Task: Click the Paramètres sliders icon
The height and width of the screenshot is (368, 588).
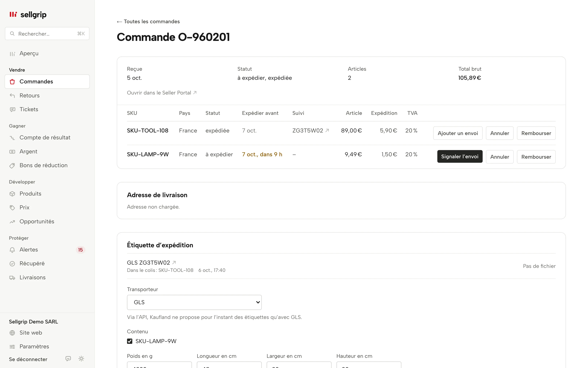Action: coord(12,347)
